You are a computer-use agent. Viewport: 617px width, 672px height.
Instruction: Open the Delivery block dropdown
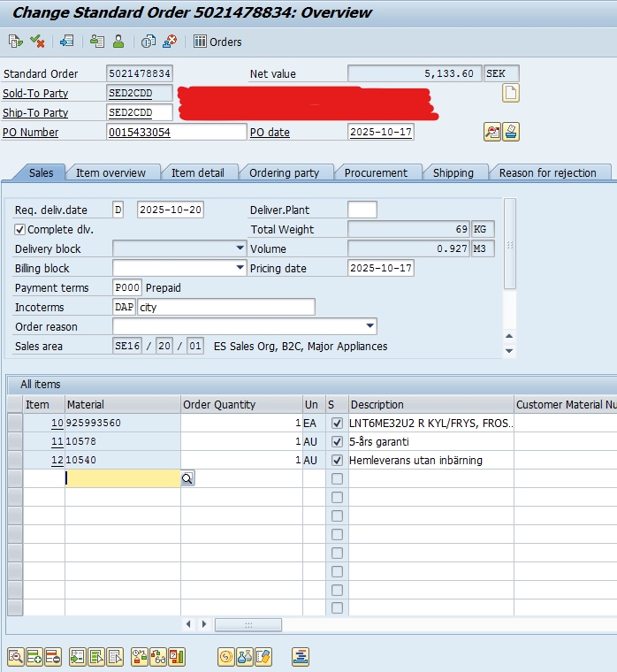(240, 248)
